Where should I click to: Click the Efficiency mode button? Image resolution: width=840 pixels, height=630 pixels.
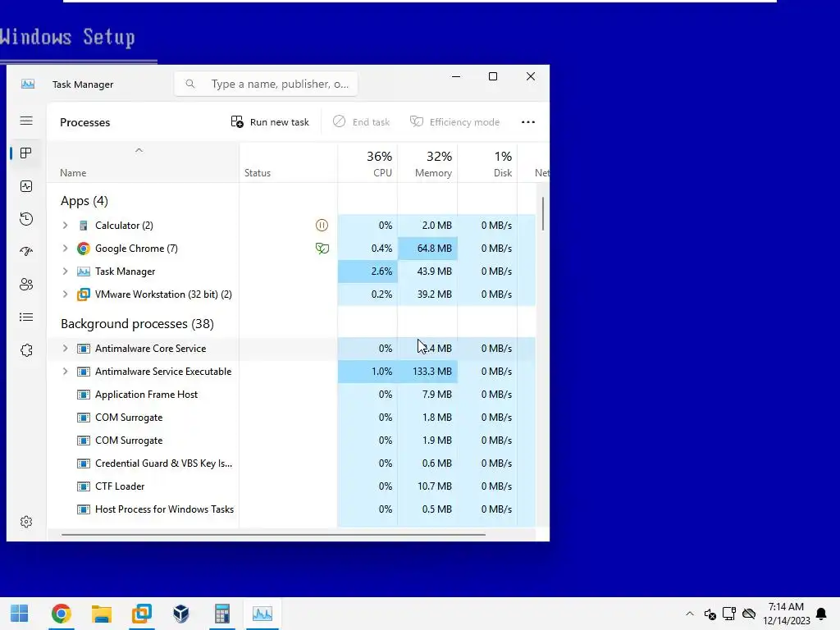click(454, 122)
